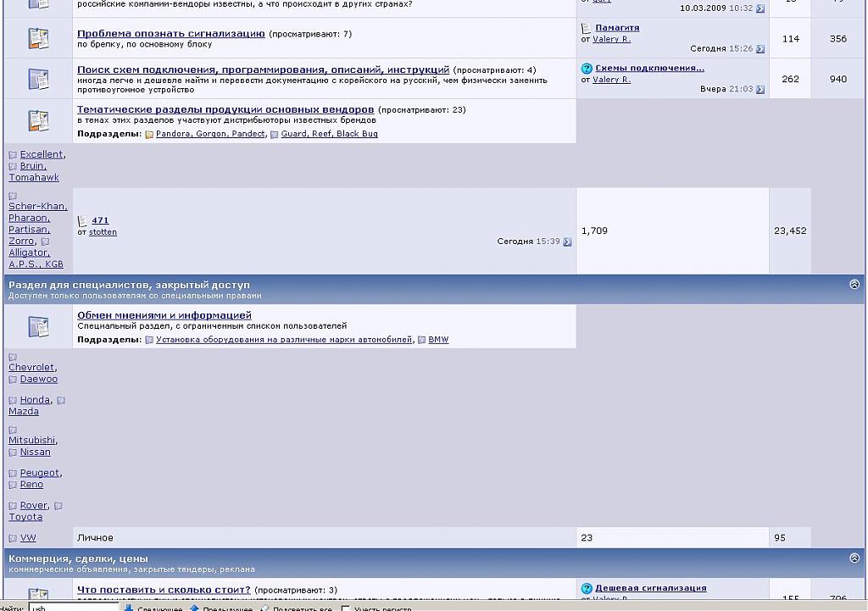Open the stotten user profile
This screenshot has height=611, width=868.
coord(103,232)
